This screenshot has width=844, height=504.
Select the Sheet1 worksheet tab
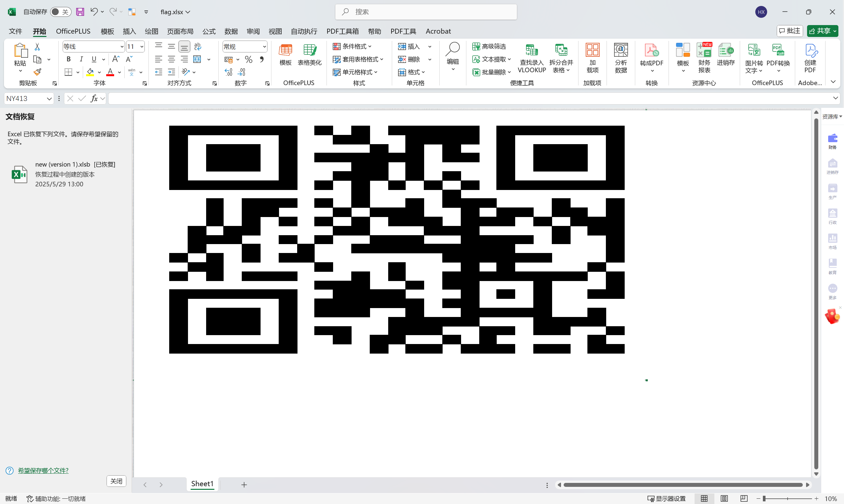tap(202, 484)
